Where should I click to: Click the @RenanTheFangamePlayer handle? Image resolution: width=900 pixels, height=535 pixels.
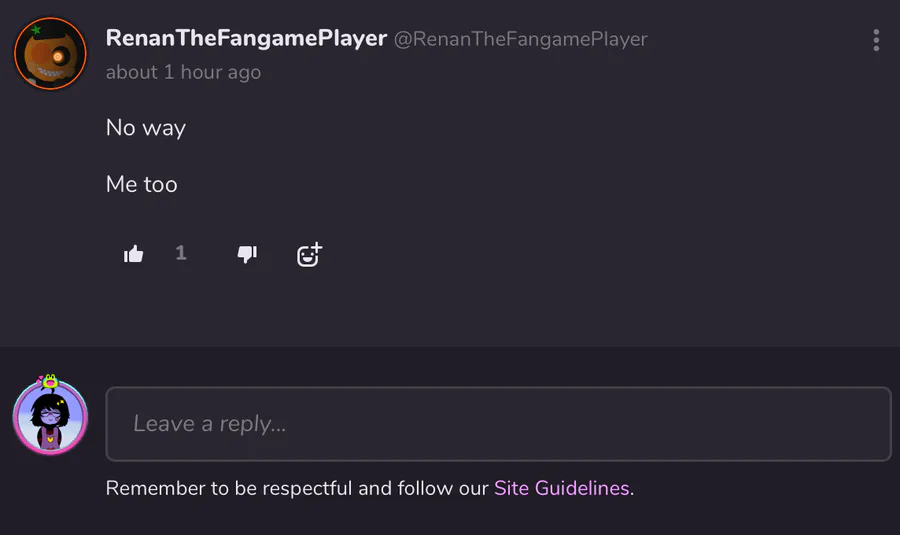tap(520, 39)
